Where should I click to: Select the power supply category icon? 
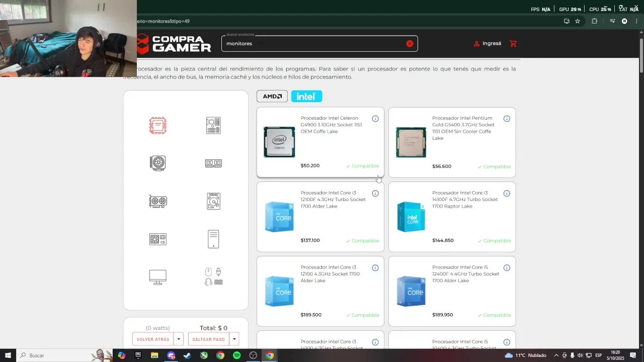pyautogui.click(x=157, y=239)
